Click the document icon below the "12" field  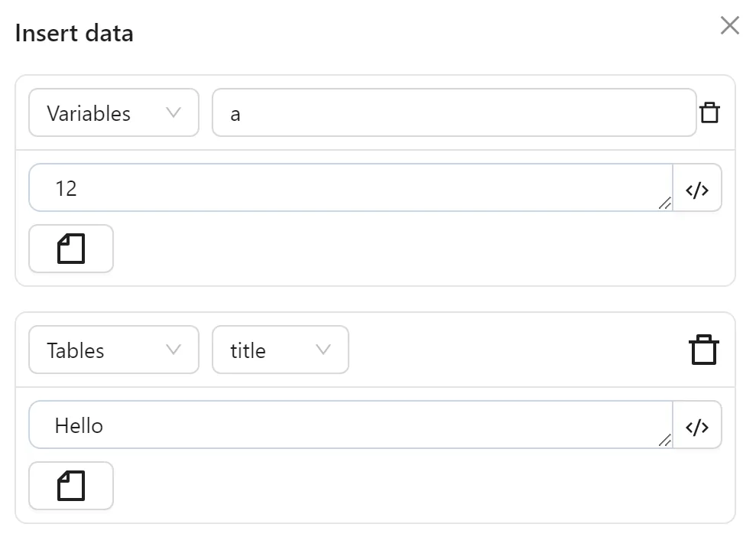(x=70, y=249)
